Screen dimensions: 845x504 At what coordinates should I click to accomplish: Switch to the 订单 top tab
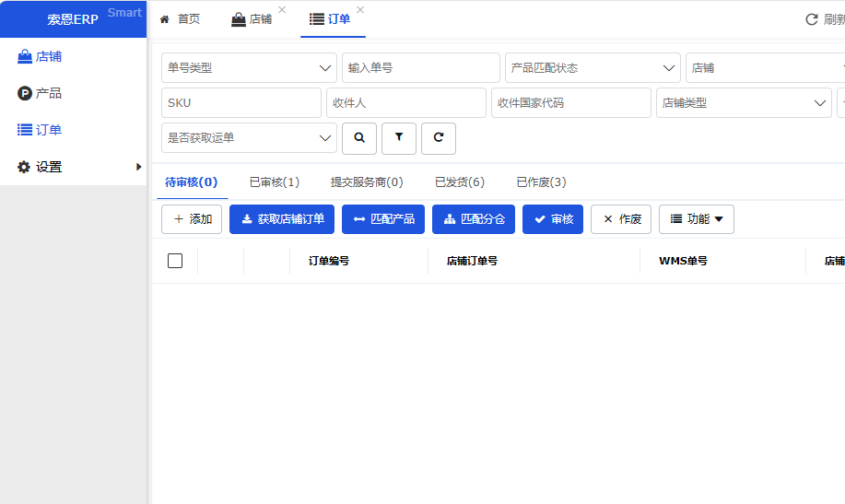click(330, 19)
